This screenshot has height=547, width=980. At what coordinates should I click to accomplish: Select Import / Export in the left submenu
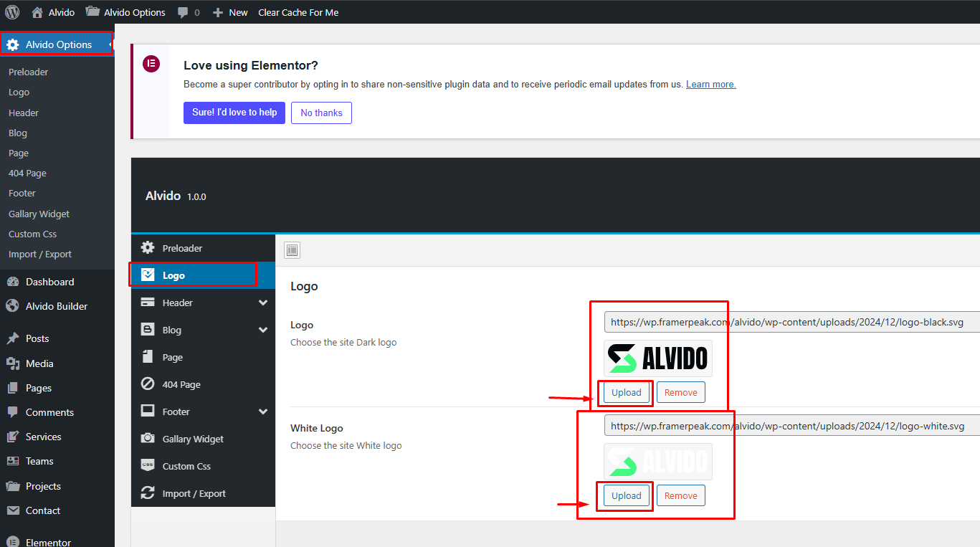(x=40, y=254)
